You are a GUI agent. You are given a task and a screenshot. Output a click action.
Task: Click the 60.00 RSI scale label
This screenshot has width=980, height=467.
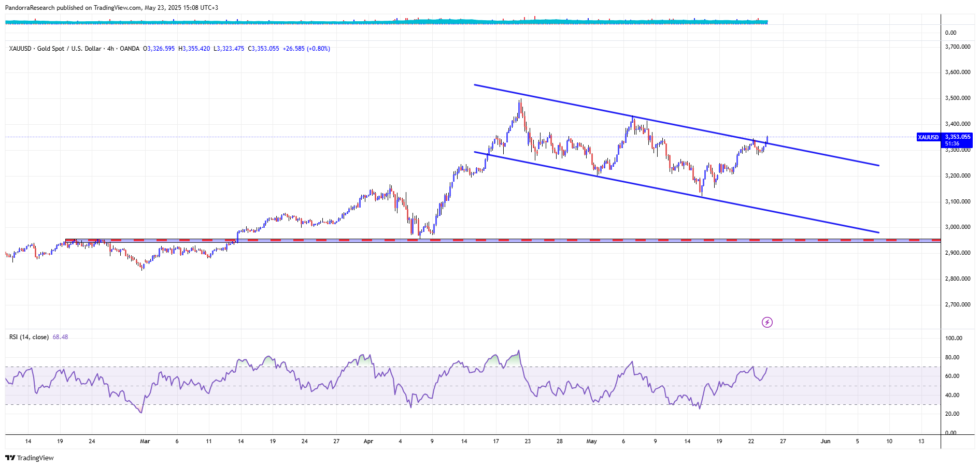[x=952, y=376]
